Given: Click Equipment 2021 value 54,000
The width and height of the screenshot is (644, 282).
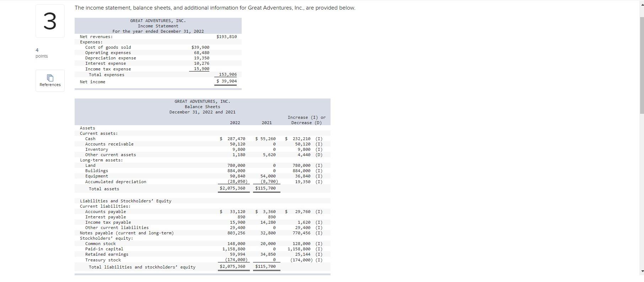Looking at the screenshot, I should pos(268,176).
